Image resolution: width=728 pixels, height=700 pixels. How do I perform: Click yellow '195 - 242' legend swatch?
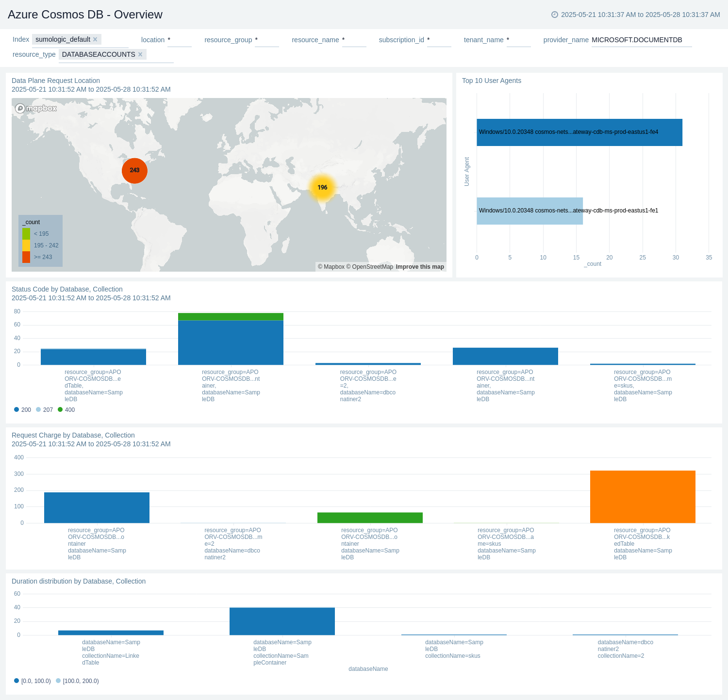(x=26, y=245)
